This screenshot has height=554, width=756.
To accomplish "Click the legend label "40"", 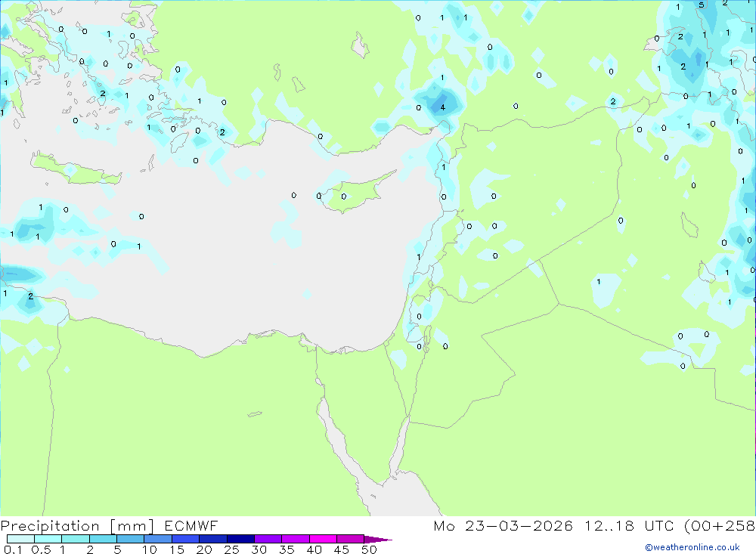I will [x=314, y=549].
